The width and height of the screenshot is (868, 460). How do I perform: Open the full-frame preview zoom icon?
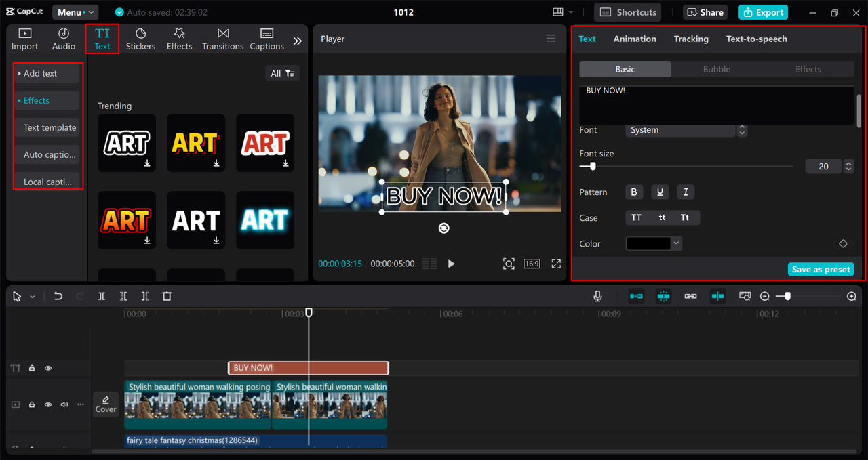(x=509, y=264)
